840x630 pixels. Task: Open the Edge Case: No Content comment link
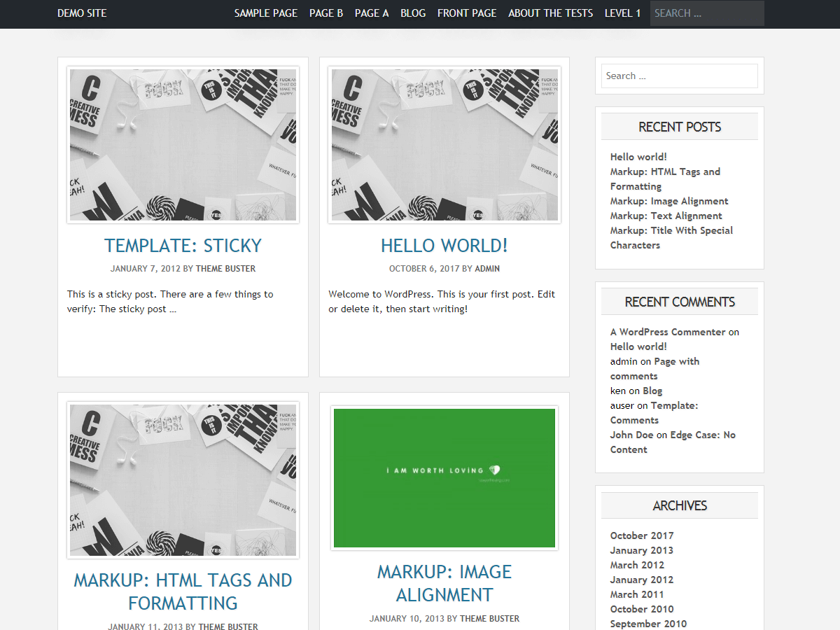tap(702, 435)
